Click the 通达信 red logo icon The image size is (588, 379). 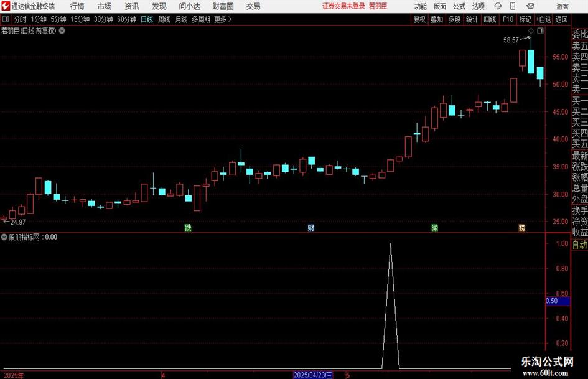pyautogui.click(x=6, y=6)
